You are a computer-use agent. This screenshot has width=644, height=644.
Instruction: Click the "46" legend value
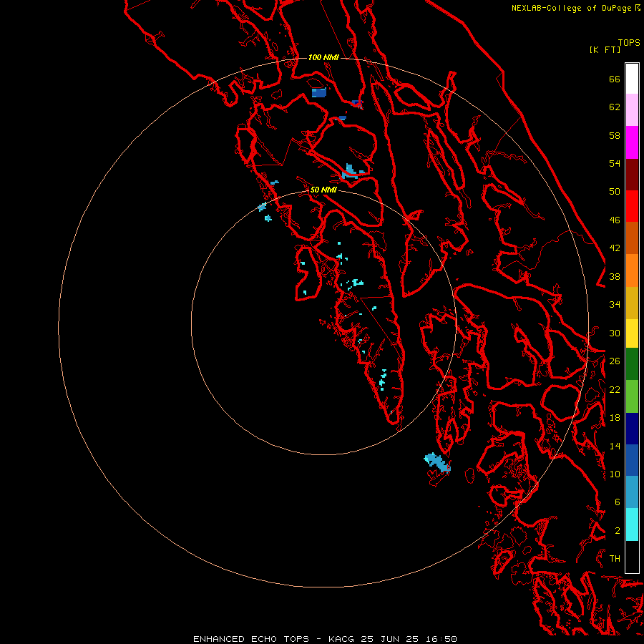pos(615,220)
